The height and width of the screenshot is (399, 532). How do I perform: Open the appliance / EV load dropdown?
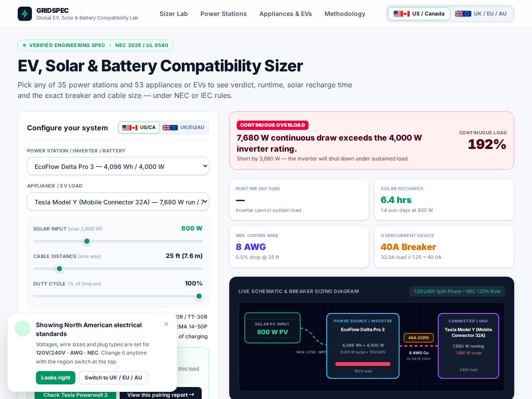[118, 202]
